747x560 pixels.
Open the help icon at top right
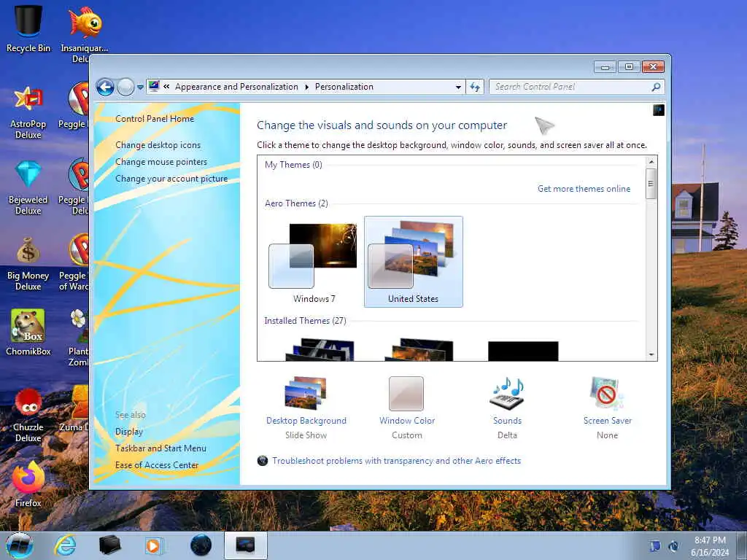tap(659, 110)
